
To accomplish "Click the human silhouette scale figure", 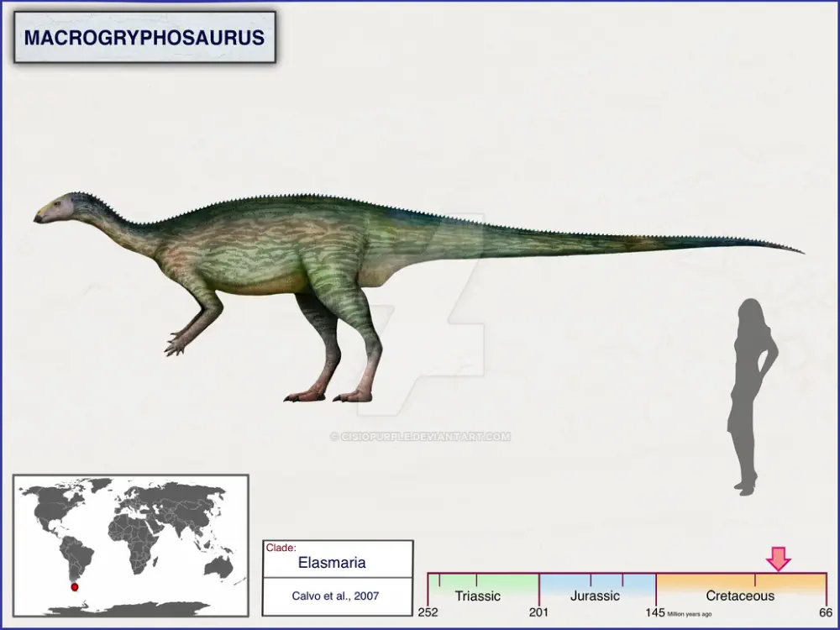I will (752, 396).
